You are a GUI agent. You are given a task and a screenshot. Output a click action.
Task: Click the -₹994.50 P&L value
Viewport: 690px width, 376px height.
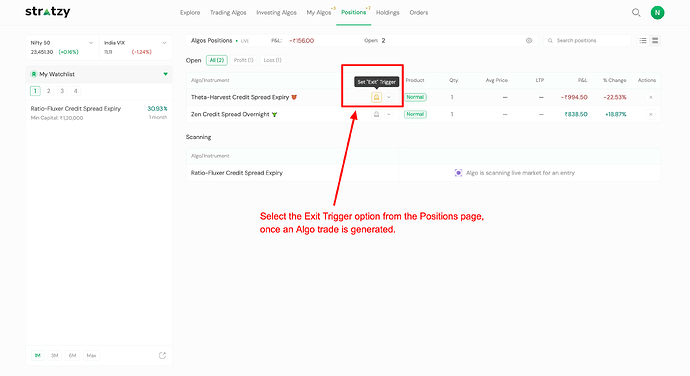[574, 97]
